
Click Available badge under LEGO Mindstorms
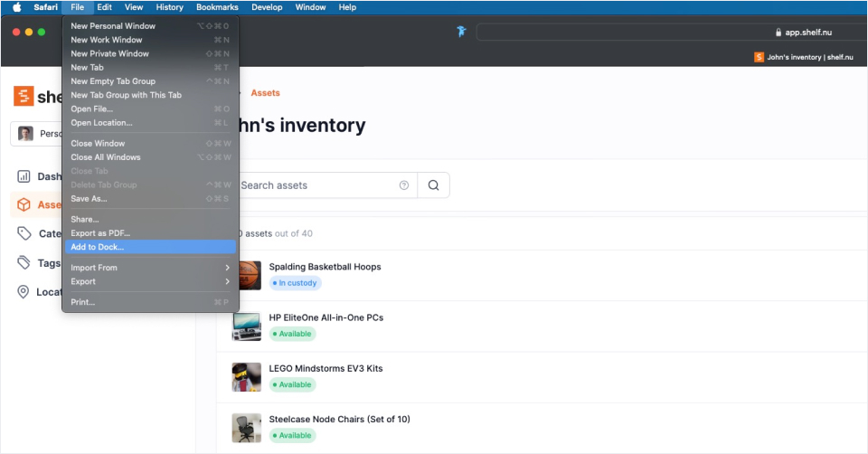click(292, 384)
